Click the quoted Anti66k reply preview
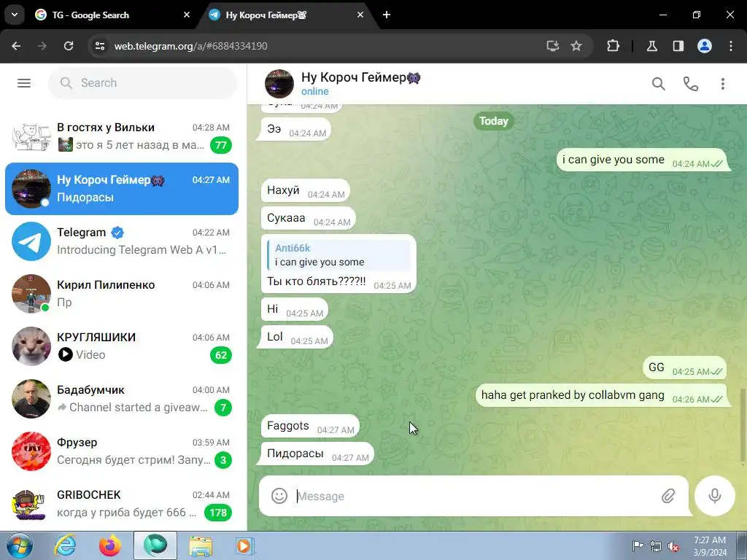 point(338,255)
